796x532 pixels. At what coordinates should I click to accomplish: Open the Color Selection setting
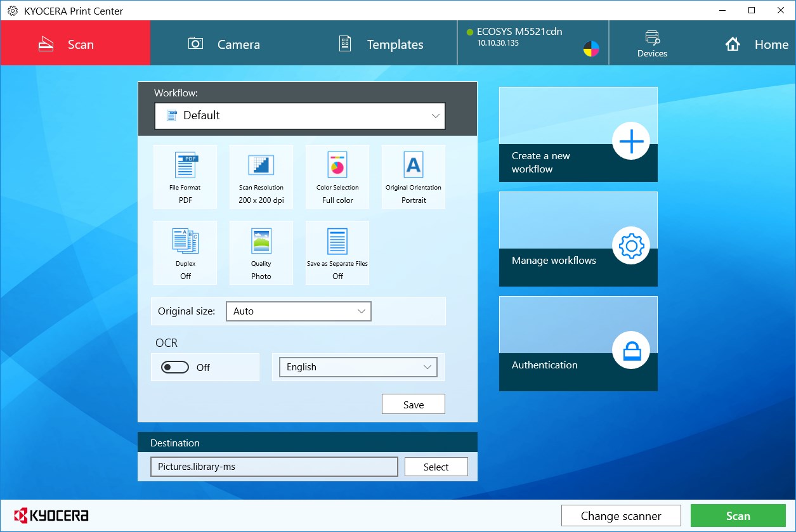coord(337,177)
